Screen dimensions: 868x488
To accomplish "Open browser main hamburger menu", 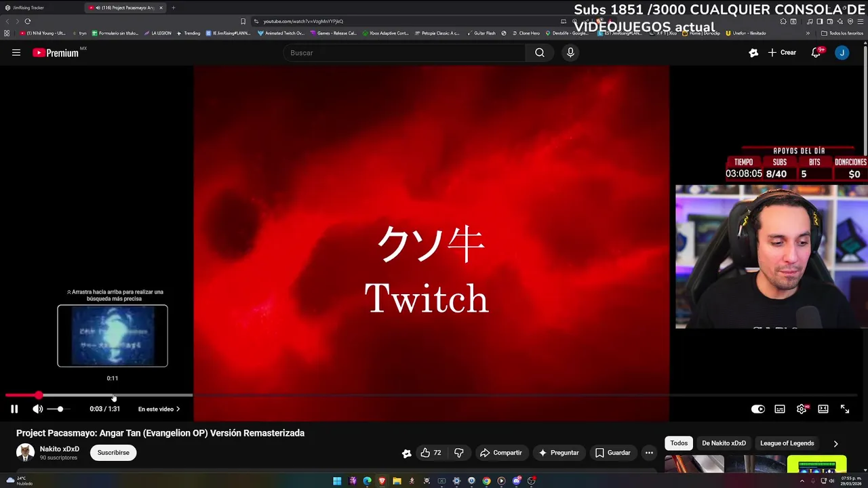I will click(x=860, y=21).
